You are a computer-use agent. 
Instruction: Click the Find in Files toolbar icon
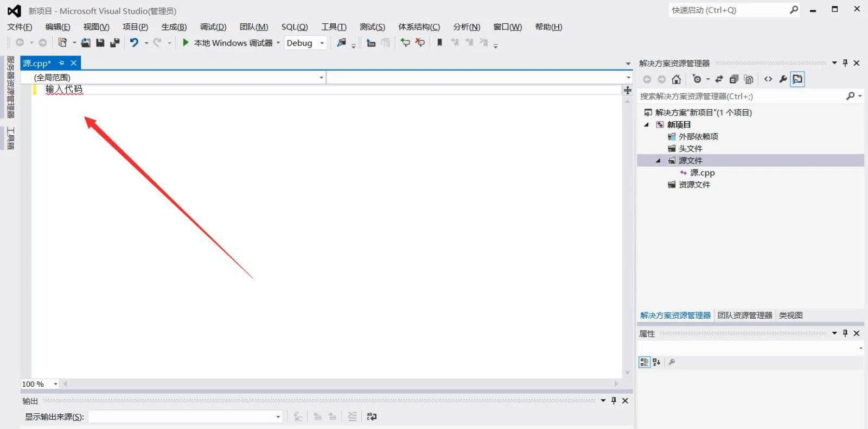tap(341, 42)
